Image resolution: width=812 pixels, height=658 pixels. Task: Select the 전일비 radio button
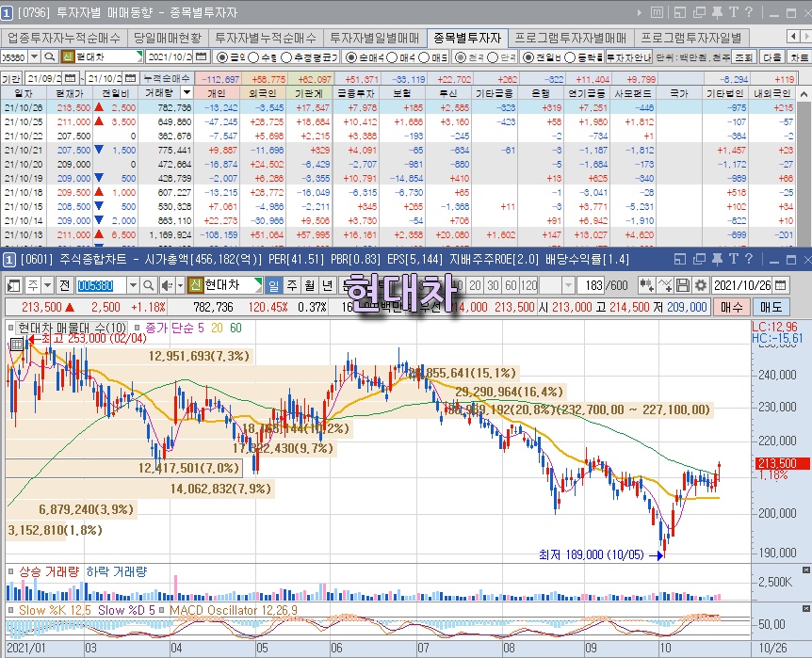(528, 57)
